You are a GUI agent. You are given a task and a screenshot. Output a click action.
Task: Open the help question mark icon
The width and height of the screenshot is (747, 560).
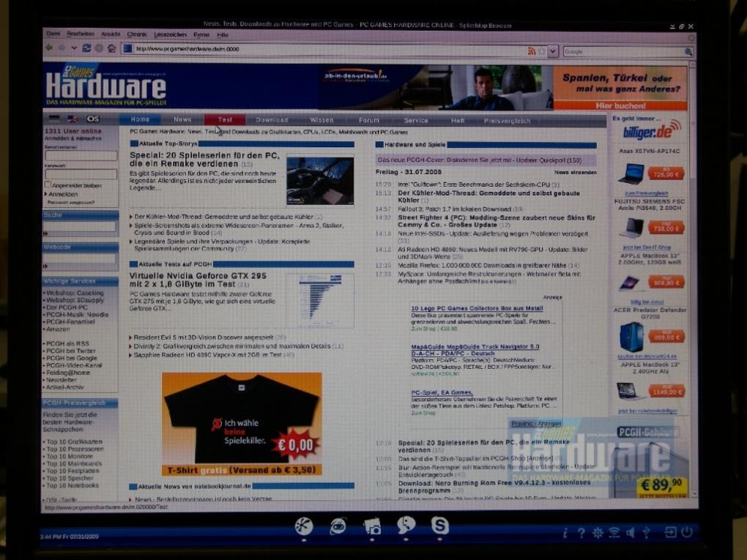click(581, 533)
